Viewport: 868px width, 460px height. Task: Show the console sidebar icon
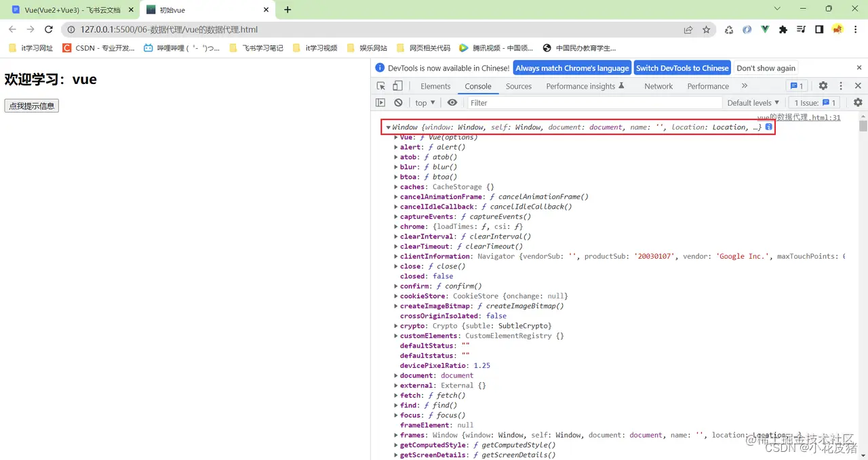[380, 102]
